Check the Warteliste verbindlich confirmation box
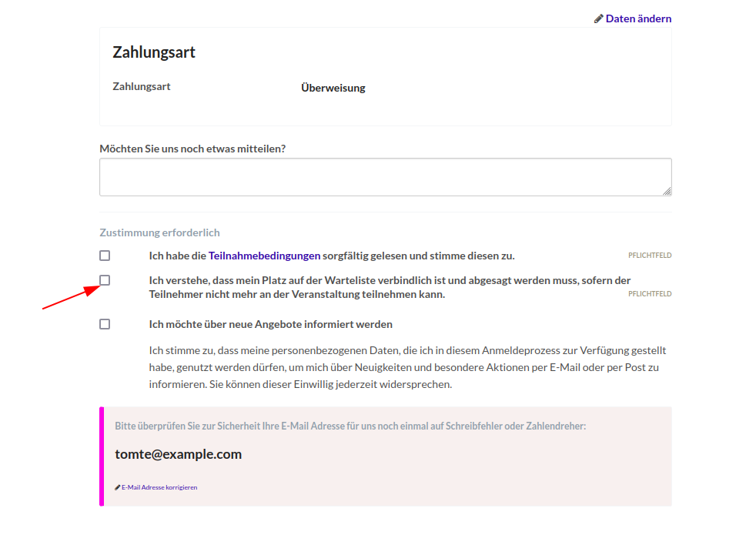 click(105, 280)
